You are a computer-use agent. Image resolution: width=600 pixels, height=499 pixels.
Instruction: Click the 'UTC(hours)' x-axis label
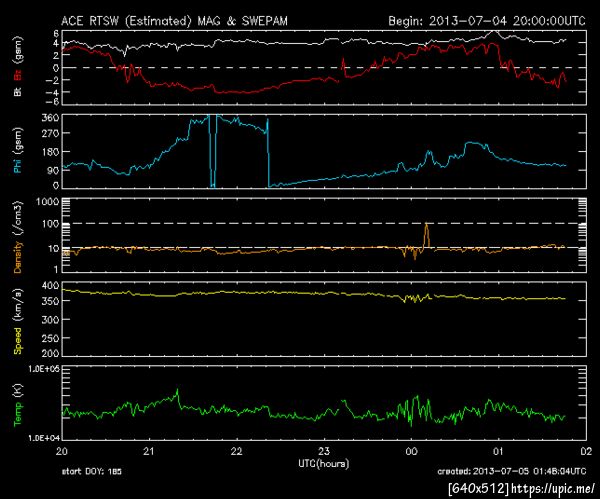point(324,464)
